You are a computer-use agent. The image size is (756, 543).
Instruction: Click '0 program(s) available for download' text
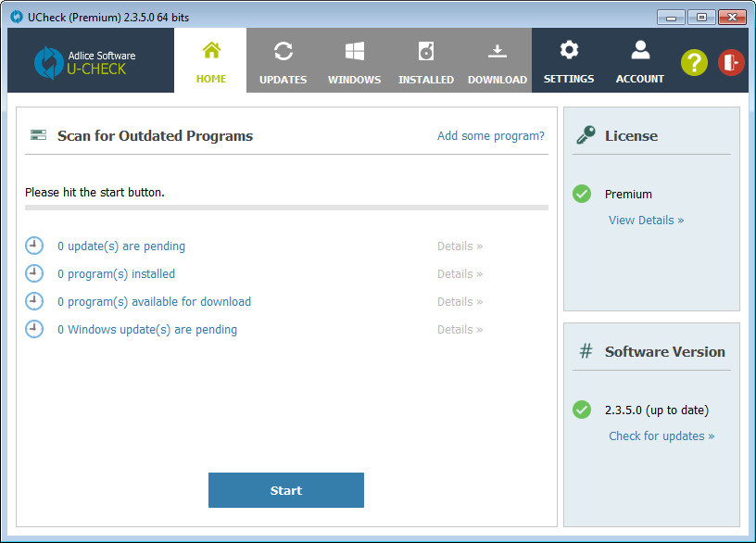point(155,302)
